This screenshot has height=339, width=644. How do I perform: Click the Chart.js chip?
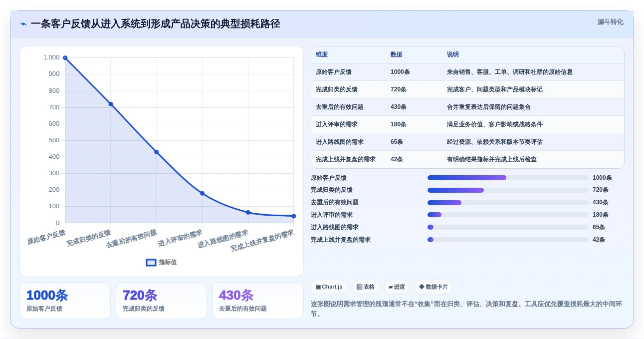[329, 287]
